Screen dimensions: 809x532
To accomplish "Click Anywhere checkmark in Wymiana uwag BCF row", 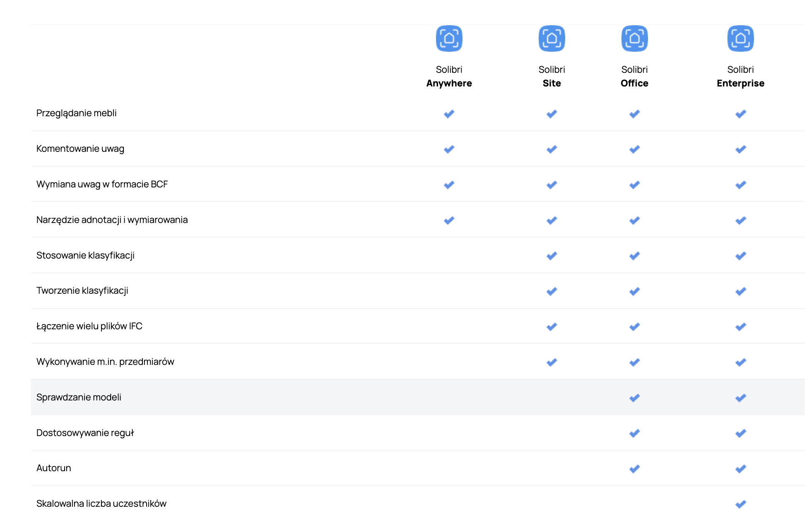I will coord(449,185).
